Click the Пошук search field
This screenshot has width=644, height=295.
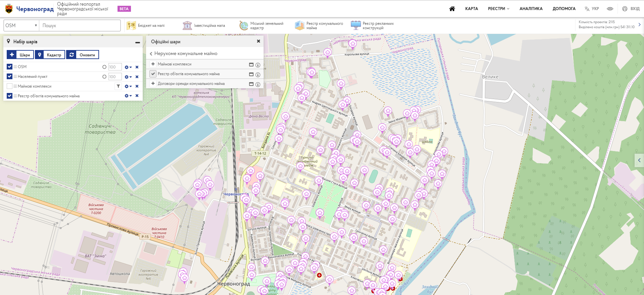pyautogui.click(x=80, y=26)
